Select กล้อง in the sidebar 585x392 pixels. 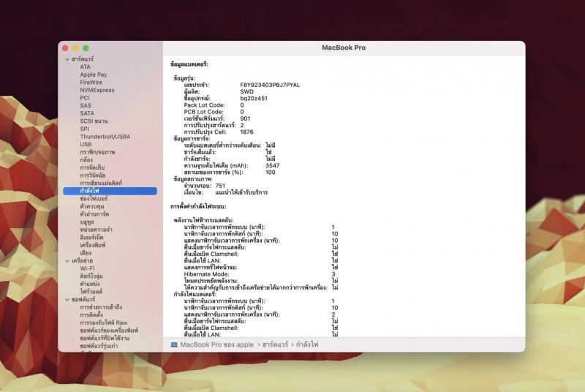pyautogui.click(x=86, y=160)
